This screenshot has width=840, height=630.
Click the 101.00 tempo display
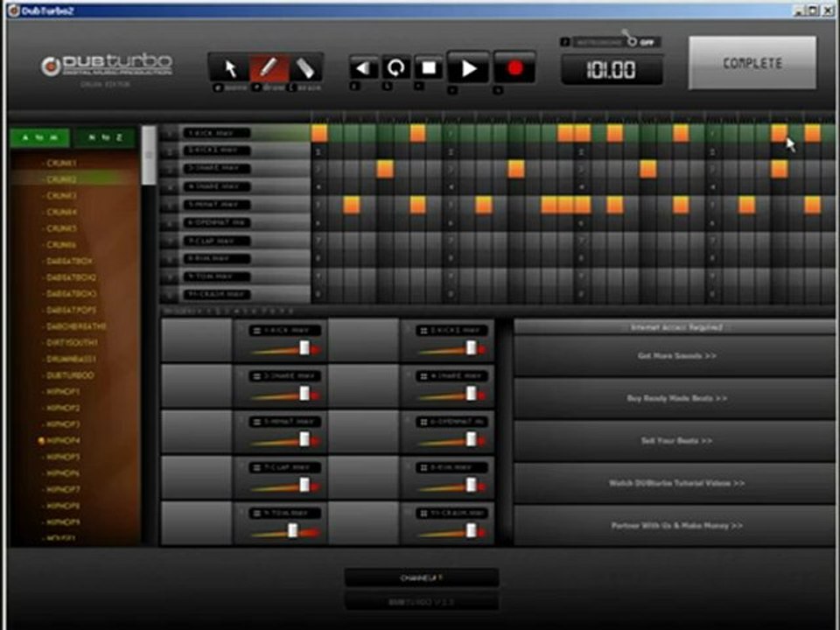point(612,70)
